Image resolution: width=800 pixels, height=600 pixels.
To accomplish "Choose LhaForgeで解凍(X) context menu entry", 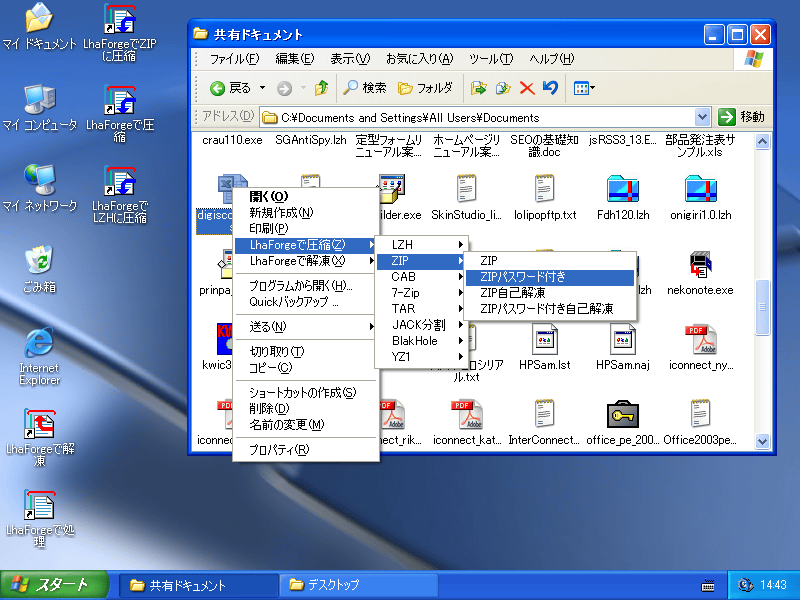I will 305,261.
